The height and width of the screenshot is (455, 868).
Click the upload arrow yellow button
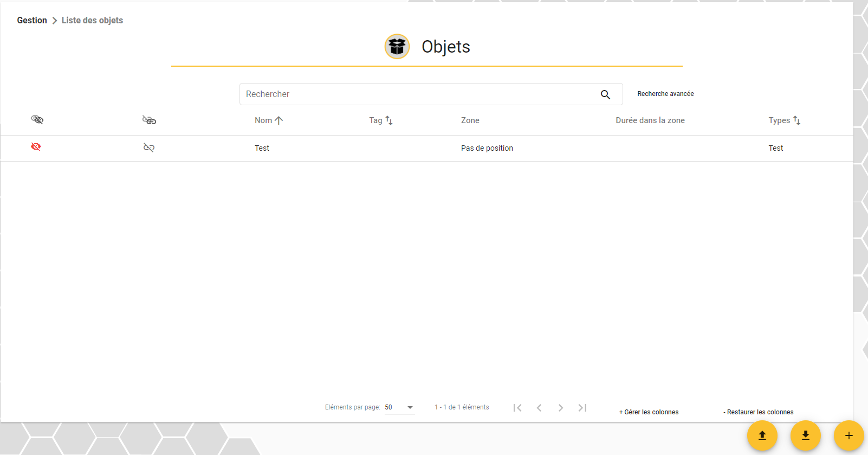click(762, 435)
